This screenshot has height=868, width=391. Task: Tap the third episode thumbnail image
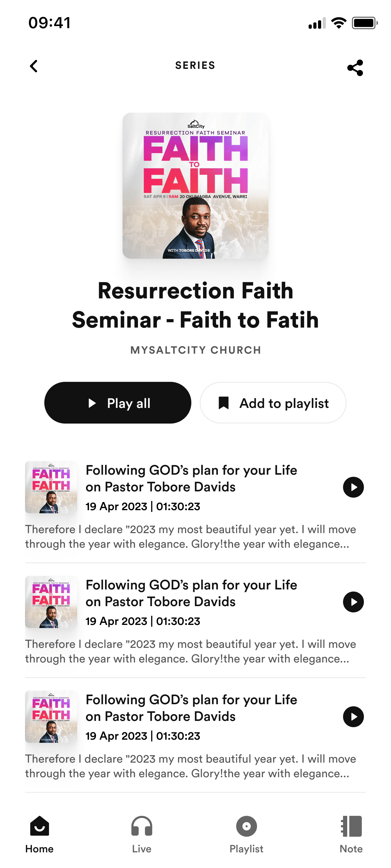point(51,717)
